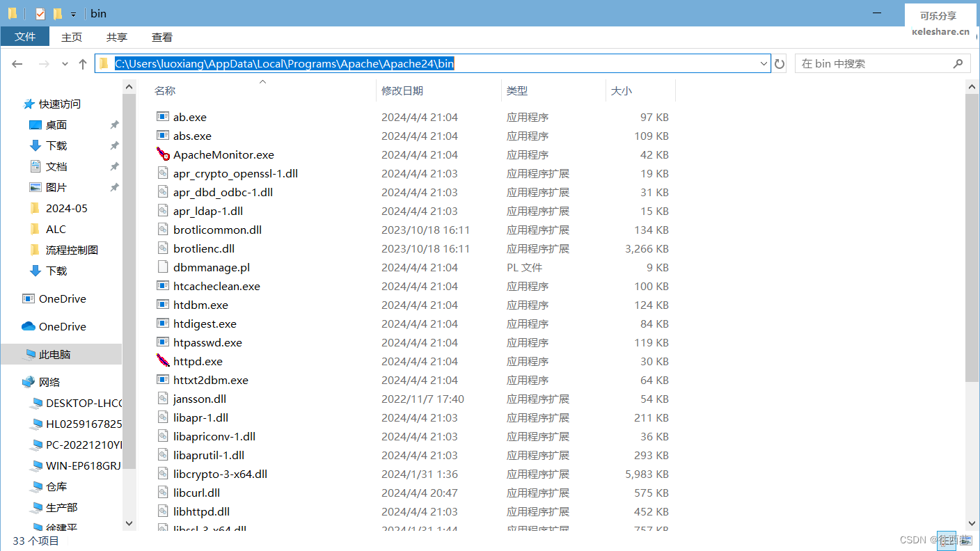980x551 pixels.
Task: Refresh the current folder view
Action: coord(780,64)
